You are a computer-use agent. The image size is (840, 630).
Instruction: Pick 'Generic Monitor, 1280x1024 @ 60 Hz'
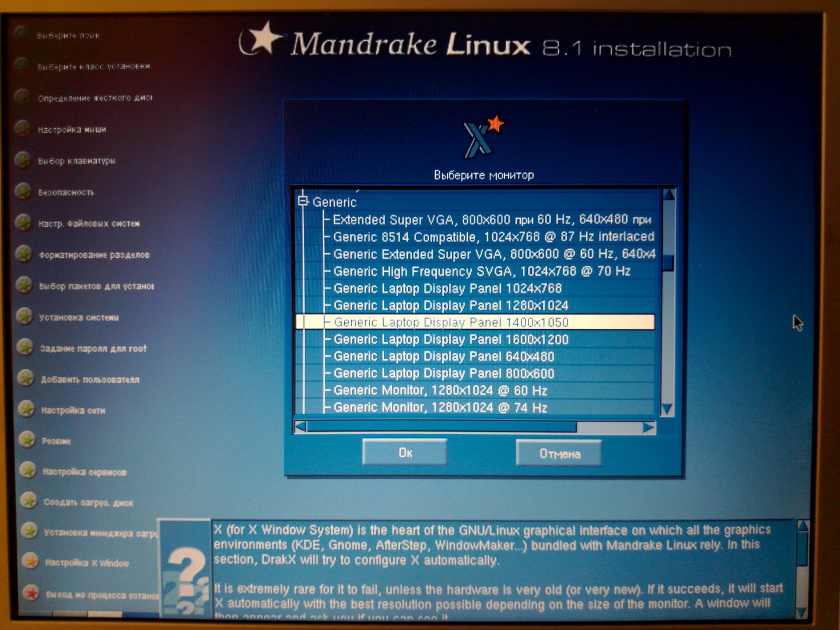(440, 390)
